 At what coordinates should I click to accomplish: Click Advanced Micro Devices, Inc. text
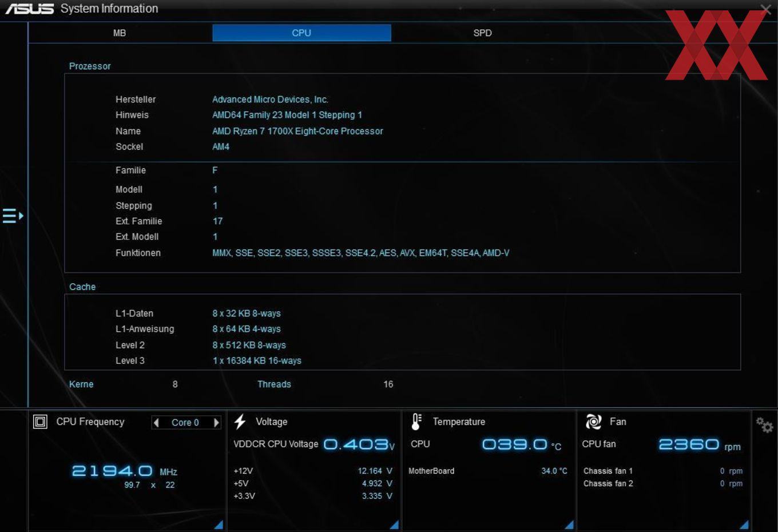point(270,100)
